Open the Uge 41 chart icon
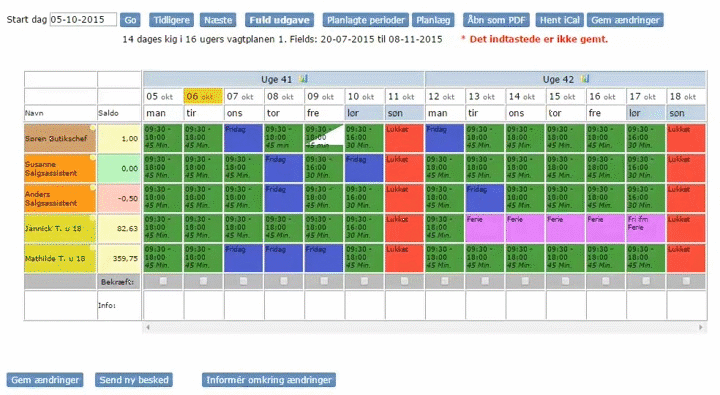Screen dimensions: 720x395 click(303, 79)
